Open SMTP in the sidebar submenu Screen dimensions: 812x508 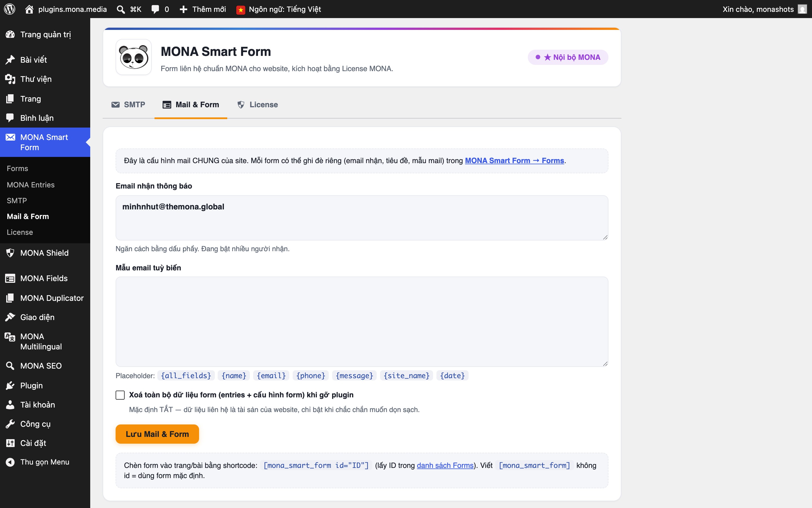17,200
